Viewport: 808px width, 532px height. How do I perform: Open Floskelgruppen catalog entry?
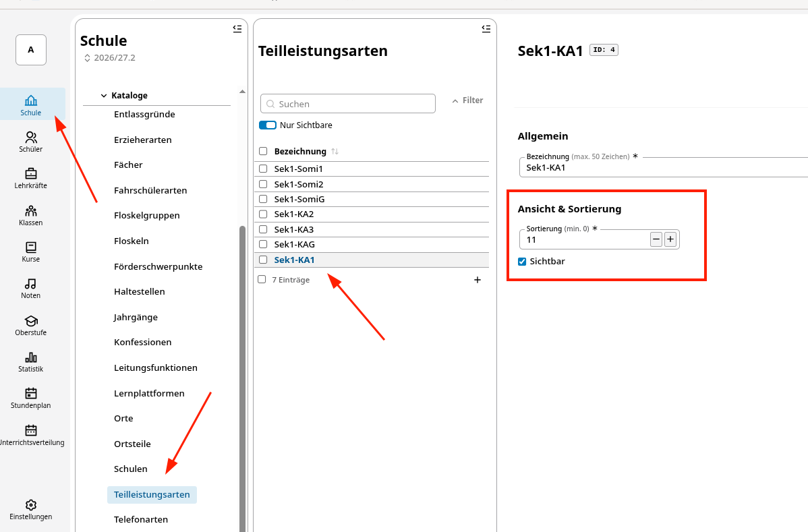click(147, 215)
